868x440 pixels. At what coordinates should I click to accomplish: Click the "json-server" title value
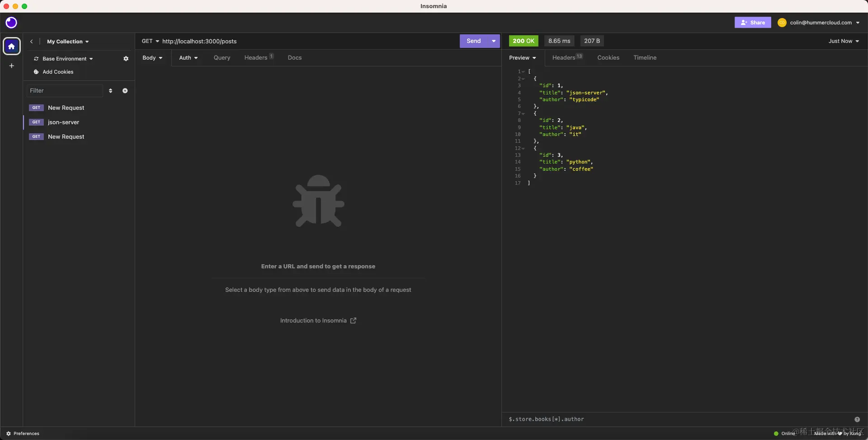tap(586, 93)
